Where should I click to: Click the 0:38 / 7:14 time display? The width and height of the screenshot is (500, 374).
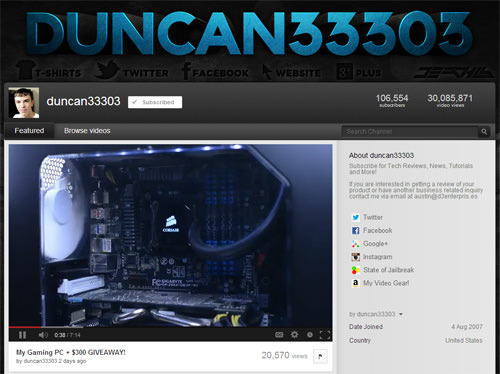67,335
